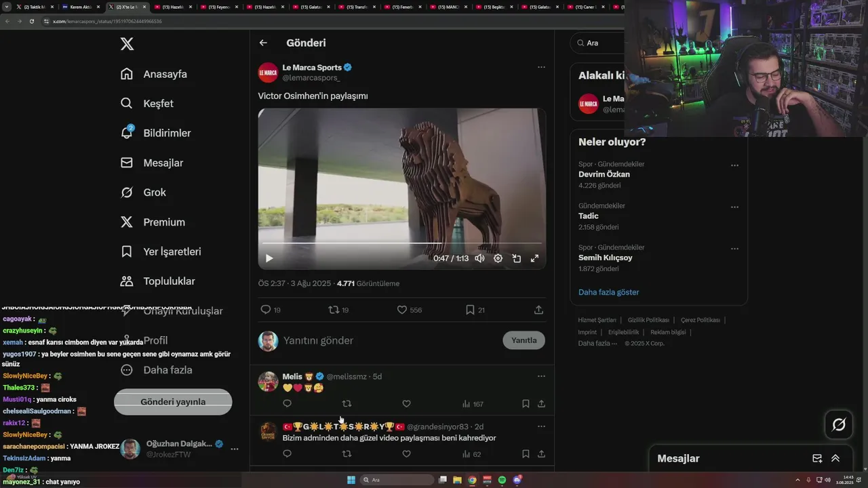Like the main post with 556 likes
Image resolution: width=868 pixels, height=488 pixels.
click(x=401, y=310)
